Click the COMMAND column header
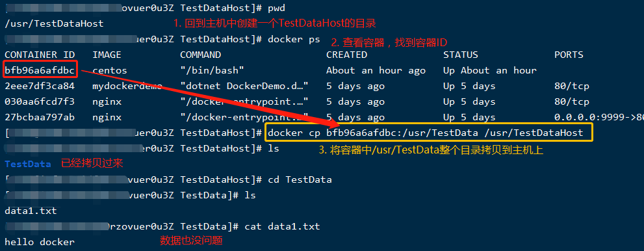 (200, 55)
